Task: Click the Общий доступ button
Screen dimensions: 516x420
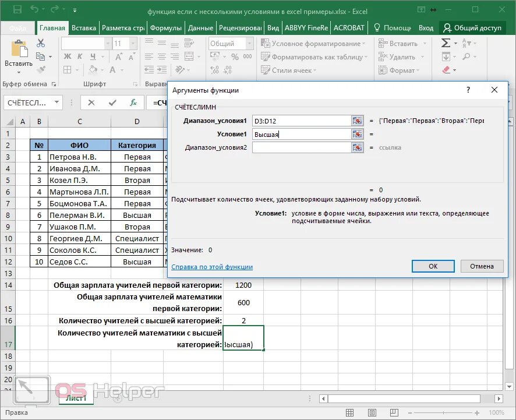Action: [x=472, y=28]
